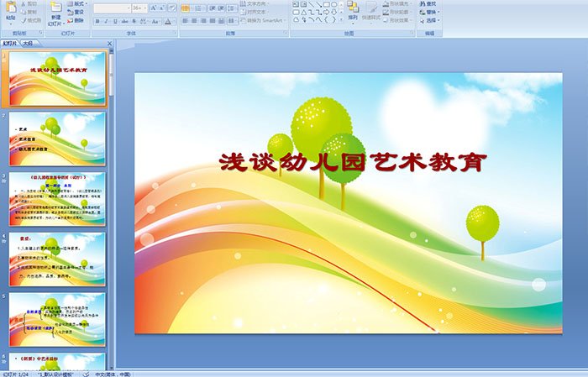Open the Line Spacing dropdown
Viewport: 588px width, 377px height.
pos(233,8)
